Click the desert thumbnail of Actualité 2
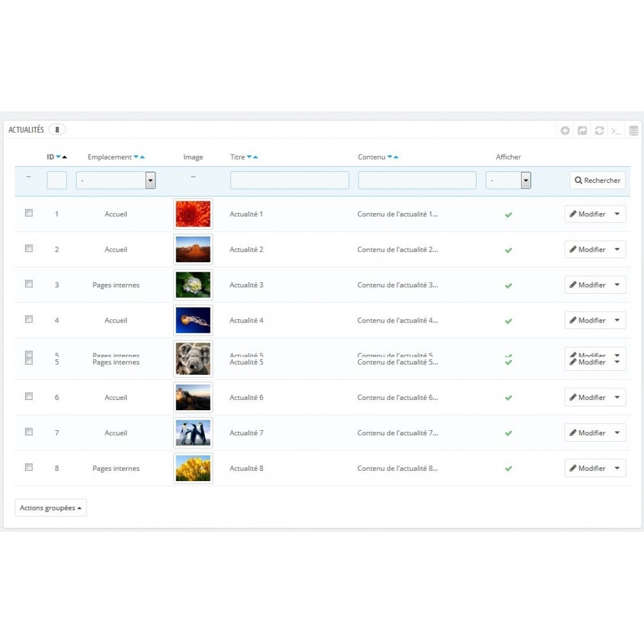The image size is (644, 644). pos(193,249)
